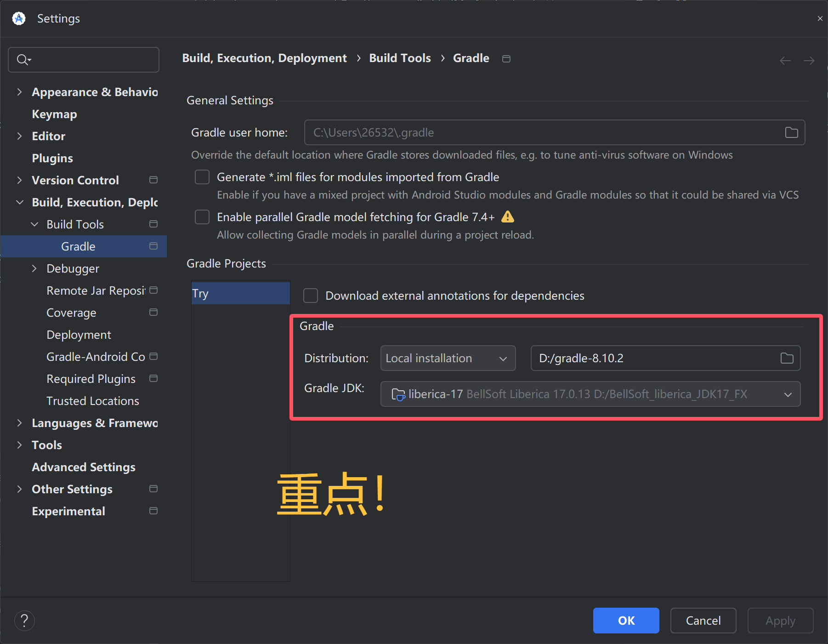
Task: Select the Try project in list
Action: (241, 293)
